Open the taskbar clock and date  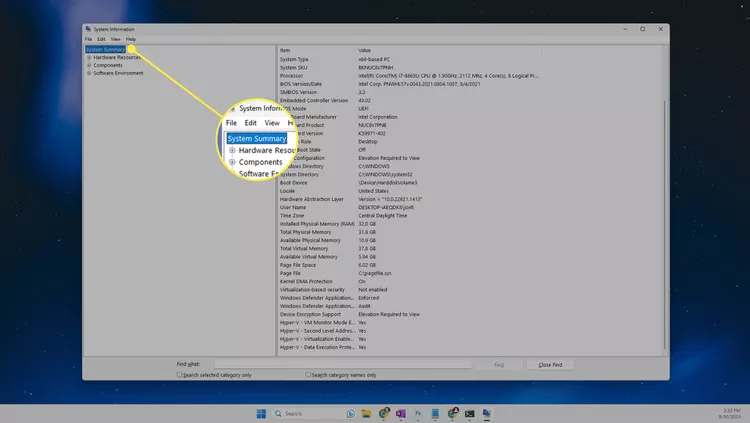pyautogui.click(x=731, y=413)
